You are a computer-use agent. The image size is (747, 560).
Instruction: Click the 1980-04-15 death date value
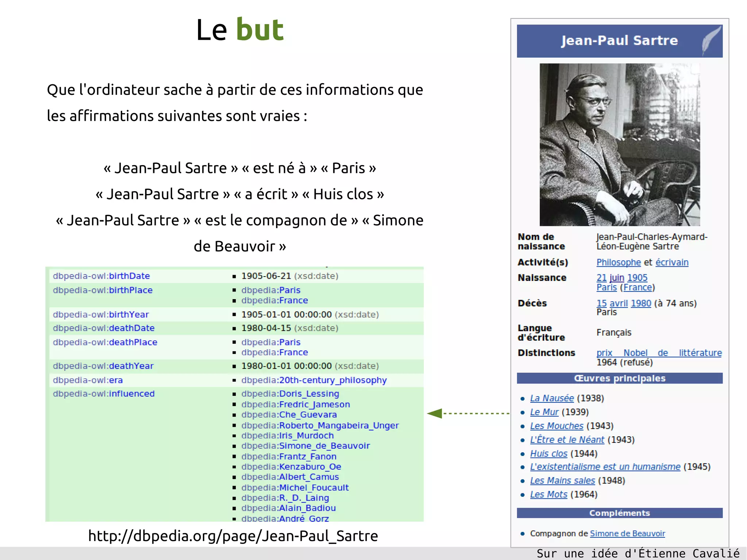[x=266, y=328]
